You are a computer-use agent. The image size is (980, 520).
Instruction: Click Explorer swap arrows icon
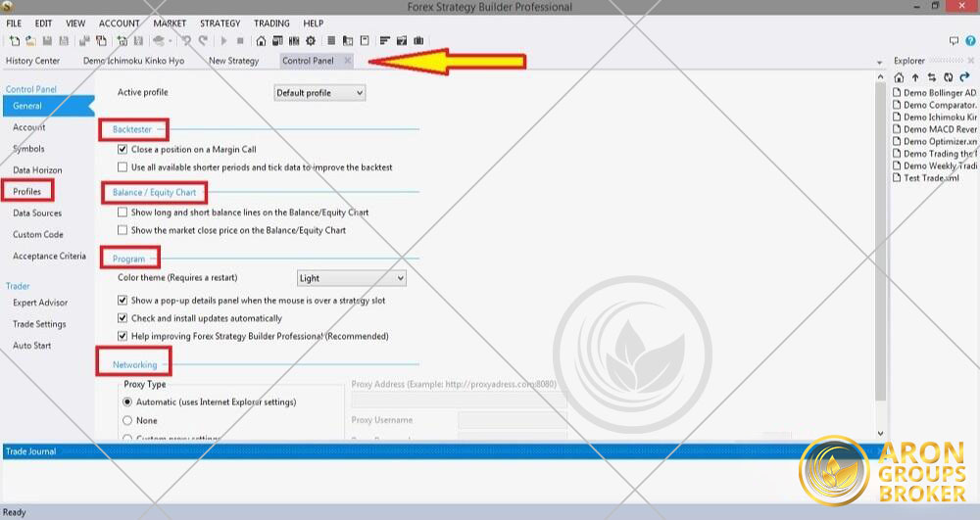point(932,77)
